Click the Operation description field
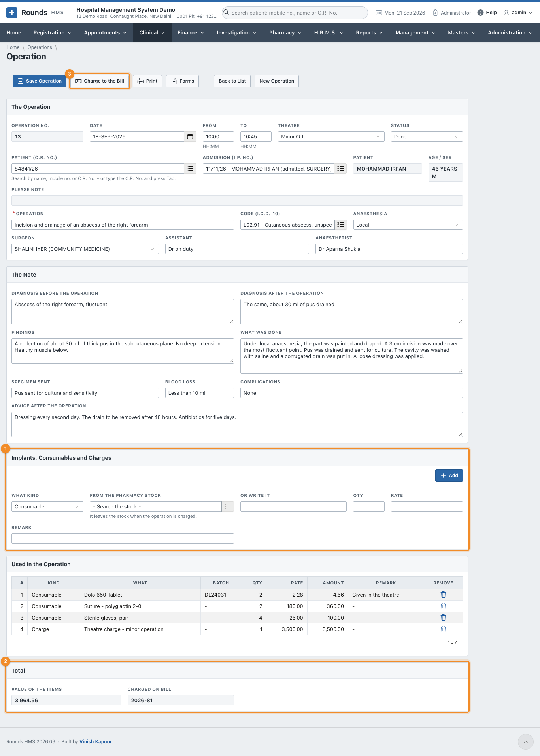The width and height of the screenshot is (540, 756). tap(123, 225)
